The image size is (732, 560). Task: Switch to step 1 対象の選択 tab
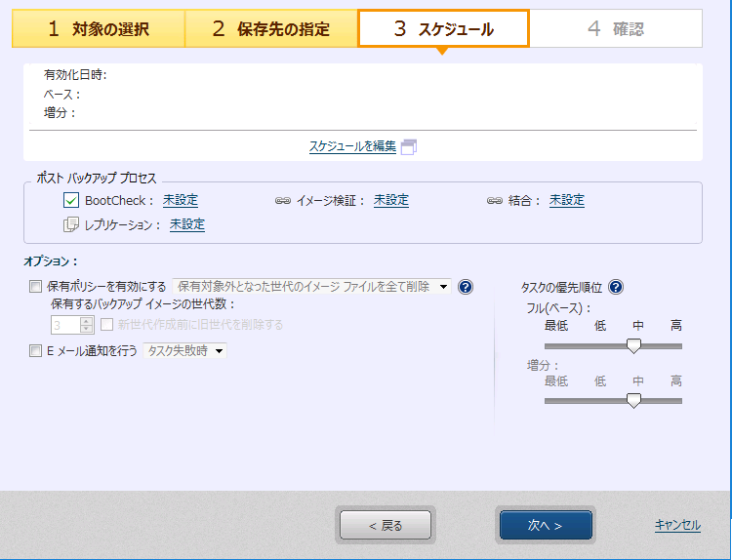(x=98, y=29)
